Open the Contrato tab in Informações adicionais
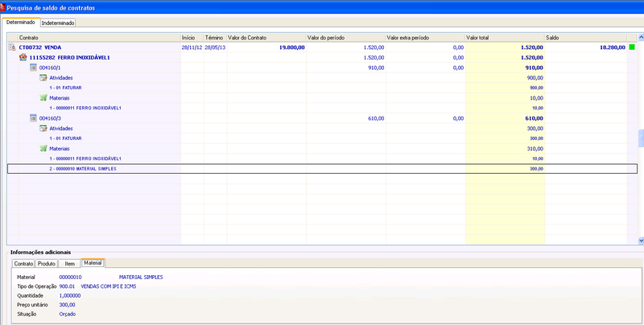 click(23, 263)
